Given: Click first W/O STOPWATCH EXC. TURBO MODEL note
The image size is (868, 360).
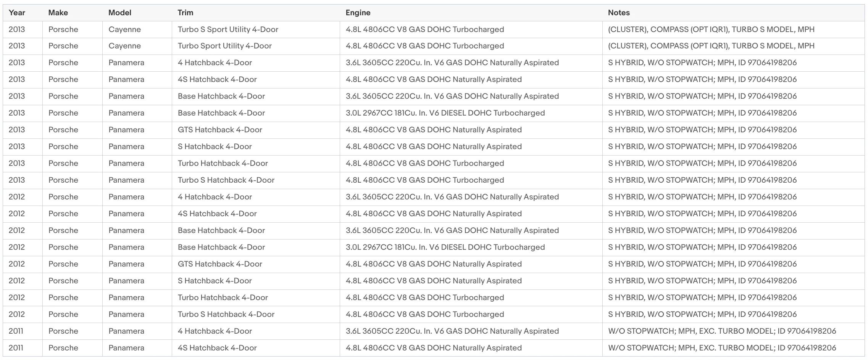Looking at the screenshot, I should pos(722,331).
